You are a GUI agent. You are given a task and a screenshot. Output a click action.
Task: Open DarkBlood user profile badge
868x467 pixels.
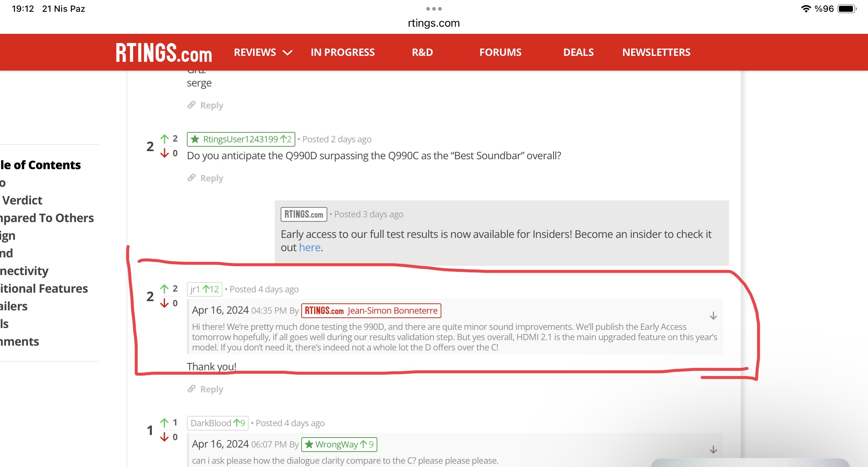pos(218,423)
